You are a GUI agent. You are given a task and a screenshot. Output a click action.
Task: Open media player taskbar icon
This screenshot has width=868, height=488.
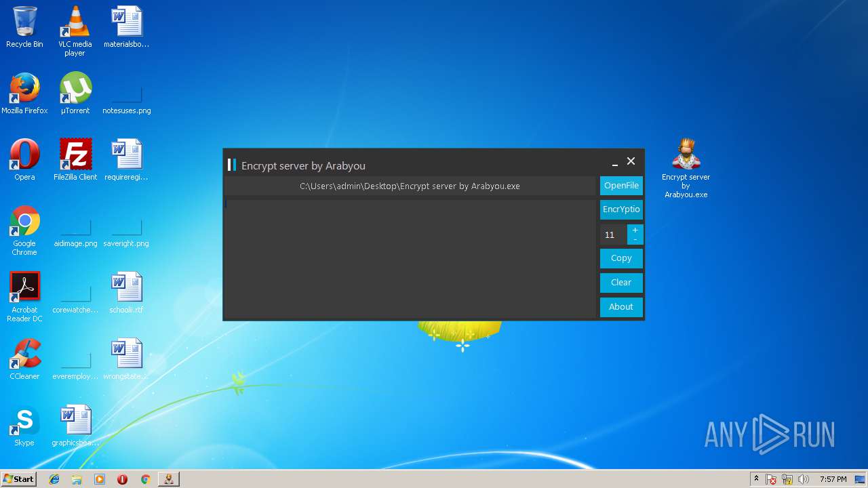tap(100, 479)
